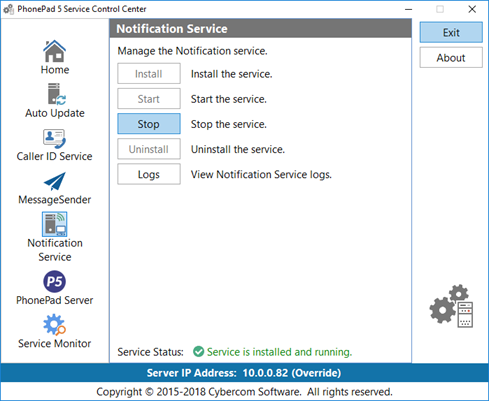Click the 'Stop the service.' description
This screenshot has width=489, height=401.
tap(229, 124)
